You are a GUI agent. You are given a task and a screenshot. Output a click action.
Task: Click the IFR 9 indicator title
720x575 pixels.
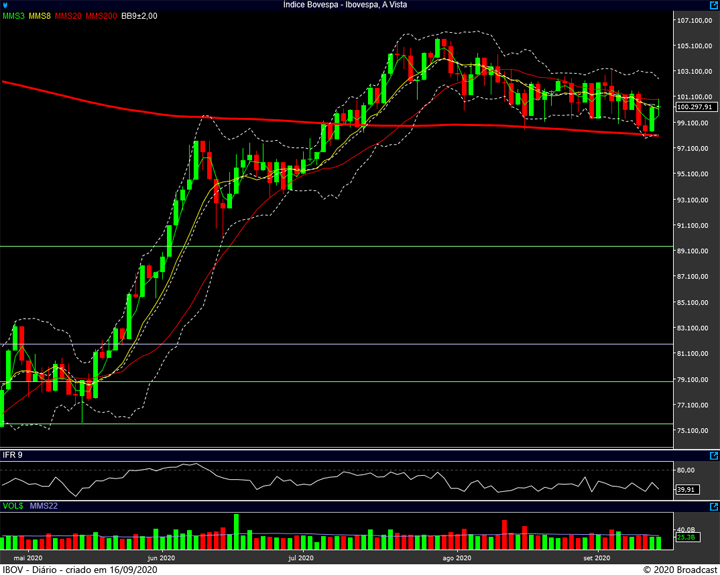point(14,456)
